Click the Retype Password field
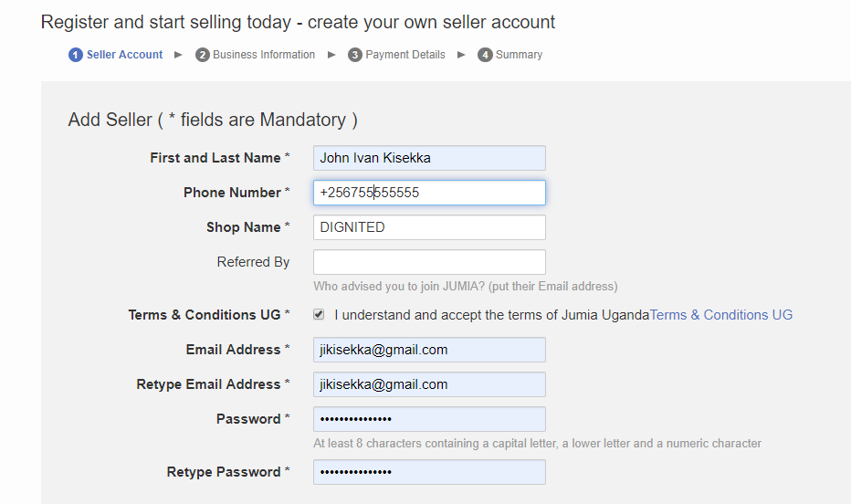The image size is (851, 504). (x=429, y=472)
